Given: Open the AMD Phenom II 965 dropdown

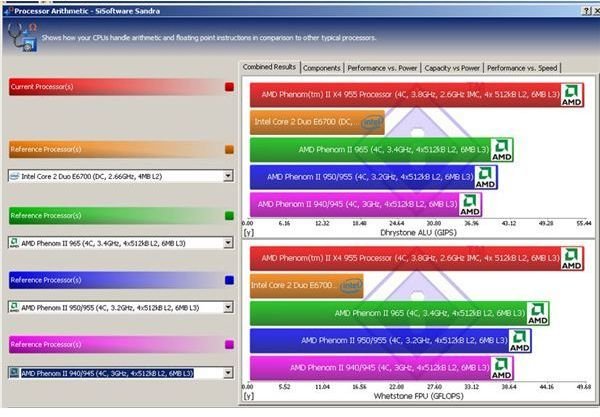Looking at the screenshot, I should 228,243.
